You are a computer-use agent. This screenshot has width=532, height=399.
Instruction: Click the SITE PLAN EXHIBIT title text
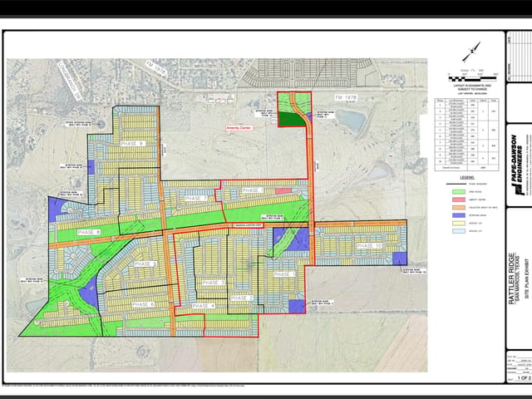[527, 278]
